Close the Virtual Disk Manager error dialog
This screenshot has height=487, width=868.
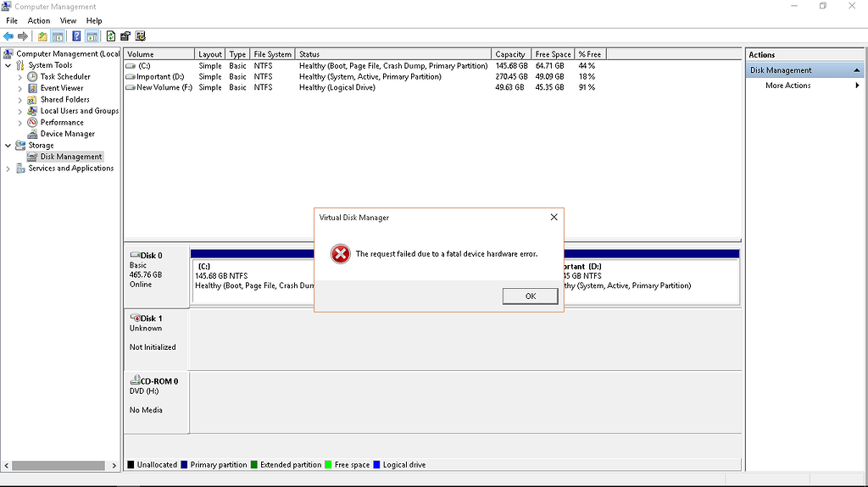pos(554,218)
